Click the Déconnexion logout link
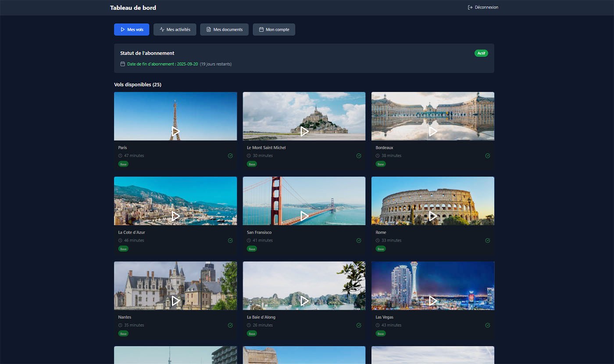 [483, 7]
